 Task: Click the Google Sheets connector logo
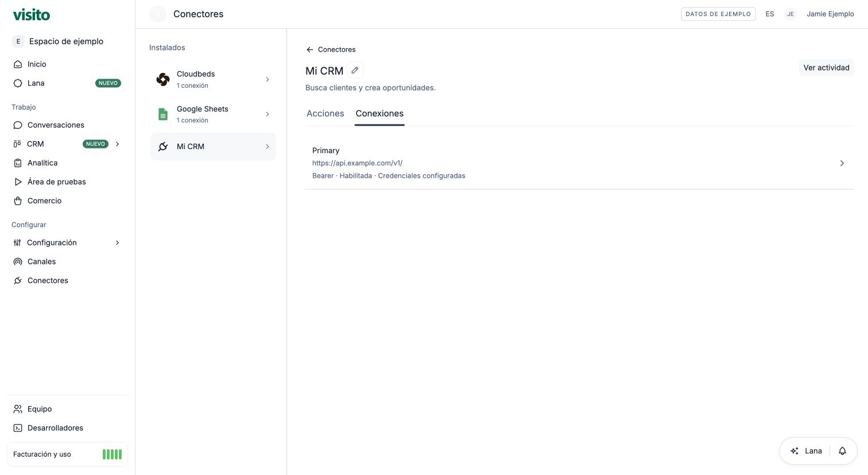[x=163, y=114]
